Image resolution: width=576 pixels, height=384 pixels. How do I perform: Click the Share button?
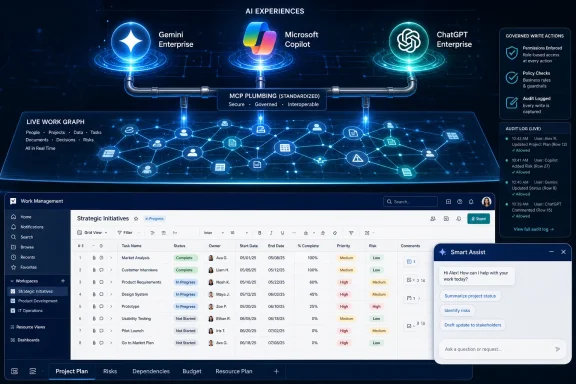pyautogui.click(x=478, y=219)
